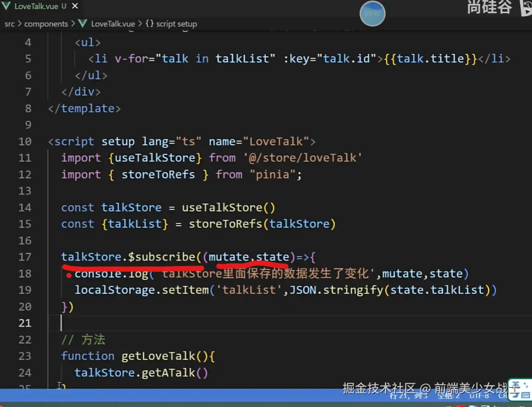Click 'state.talkList' argument on line 19
The image size is (532, 407).
click(x=437, y=290)
